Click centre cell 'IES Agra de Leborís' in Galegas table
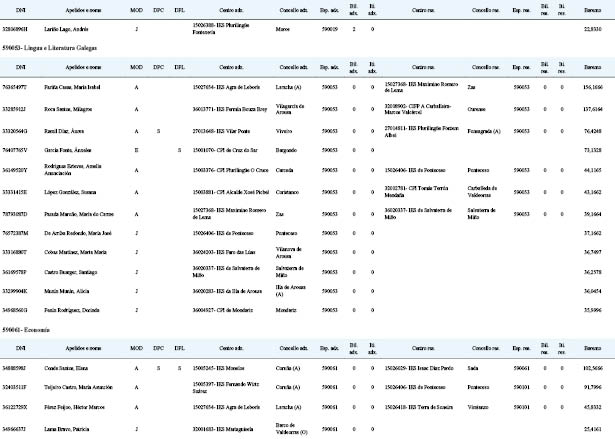The width and height of the screenshot is (615, 439). coord(226,87)
